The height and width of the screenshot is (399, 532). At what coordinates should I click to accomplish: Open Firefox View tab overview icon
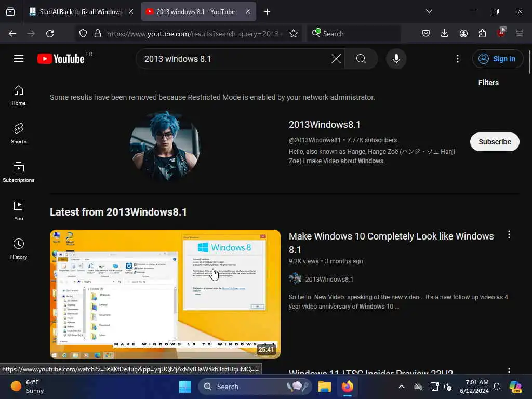tap(10, 11)
